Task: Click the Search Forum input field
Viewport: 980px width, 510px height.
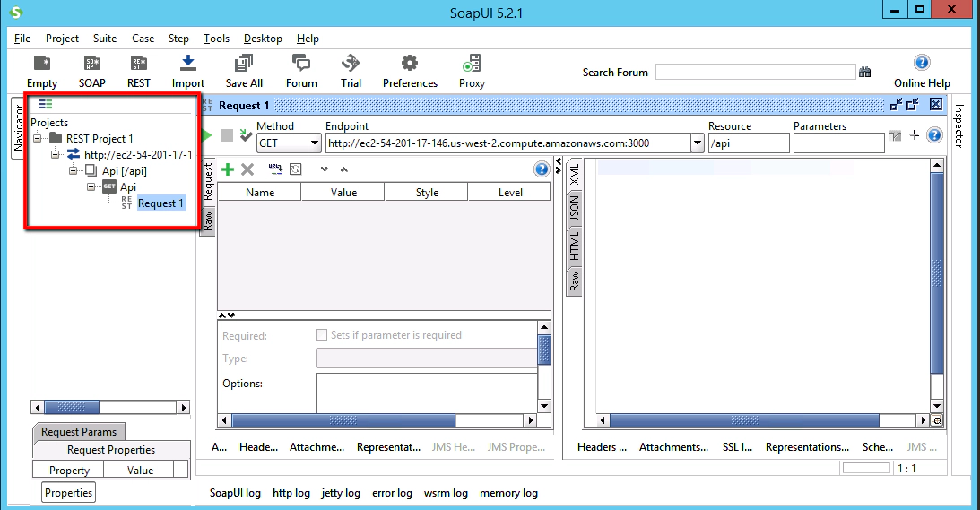Action: point(755,72)
